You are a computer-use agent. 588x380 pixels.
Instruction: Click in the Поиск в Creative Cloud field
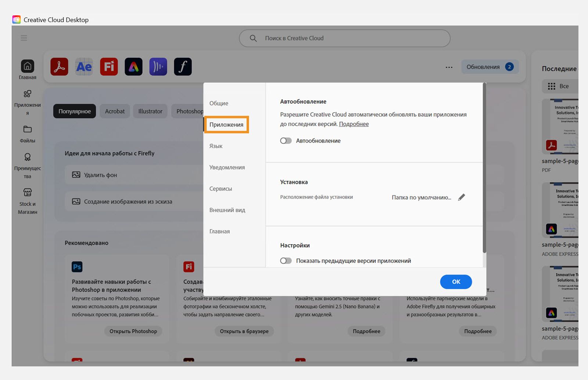pyautogui.click(x=345, y=38)
